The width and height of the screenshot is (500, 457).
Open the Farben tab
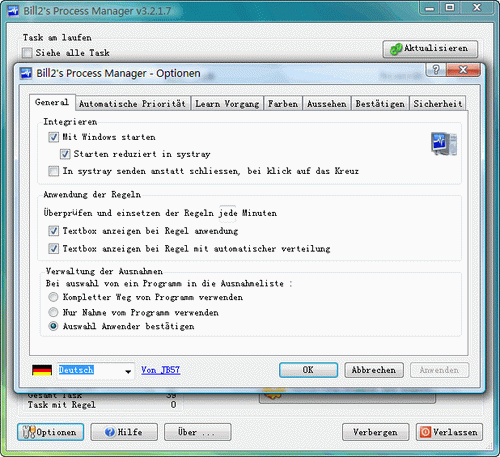point(283,104)
